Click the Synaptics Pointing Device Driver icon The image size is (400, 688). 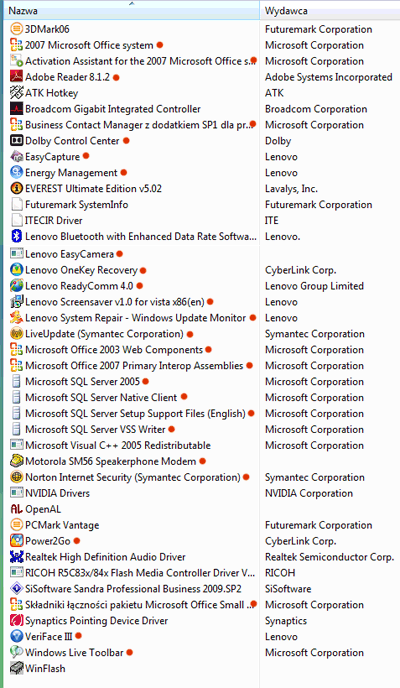coord(16,621)
